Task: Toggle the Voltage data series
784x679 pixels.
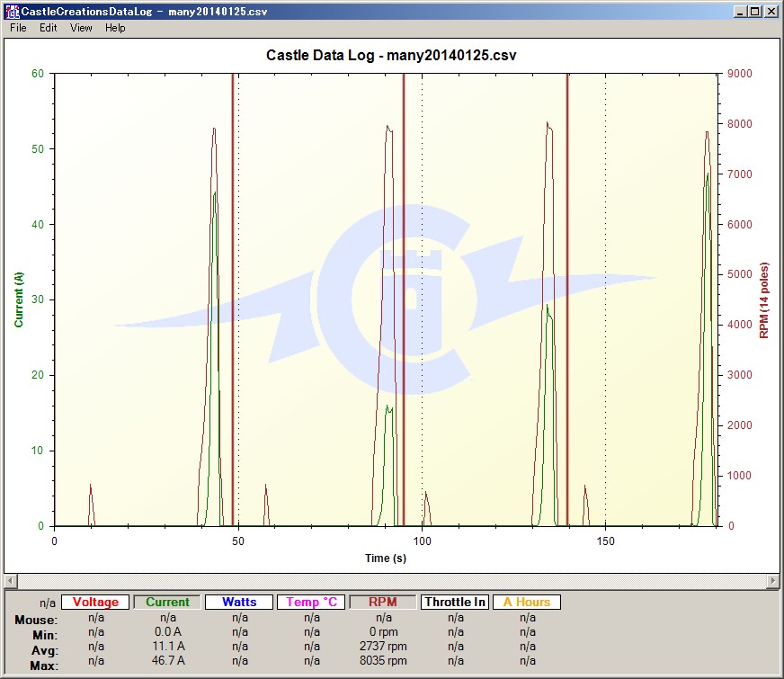Action: pos(95,603)
